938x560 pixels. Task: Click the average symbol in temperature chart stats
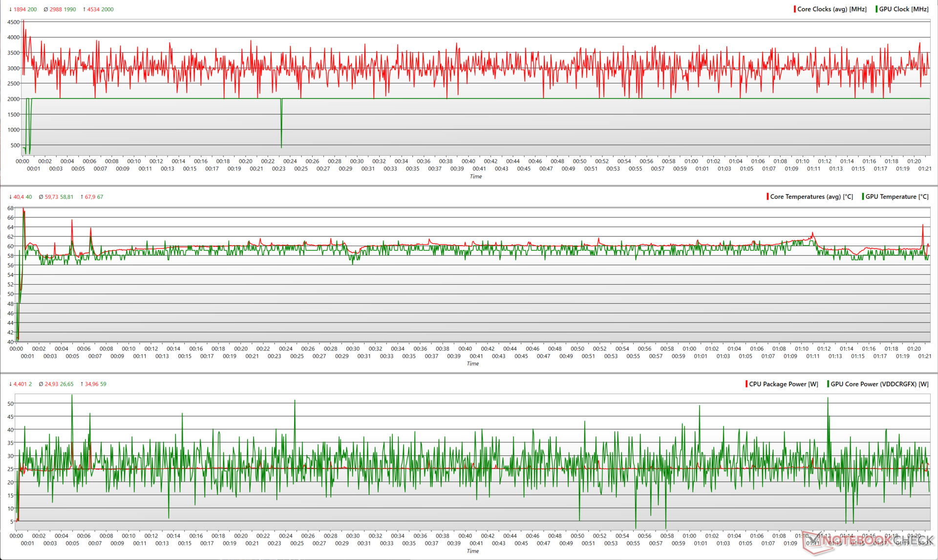coord(41,197)
